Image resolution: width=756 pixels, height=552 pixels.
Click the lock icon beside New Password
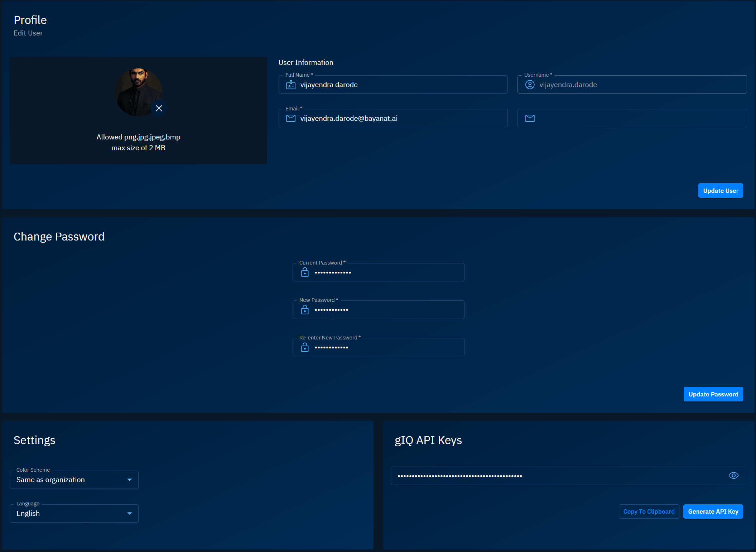coord(305,310)
